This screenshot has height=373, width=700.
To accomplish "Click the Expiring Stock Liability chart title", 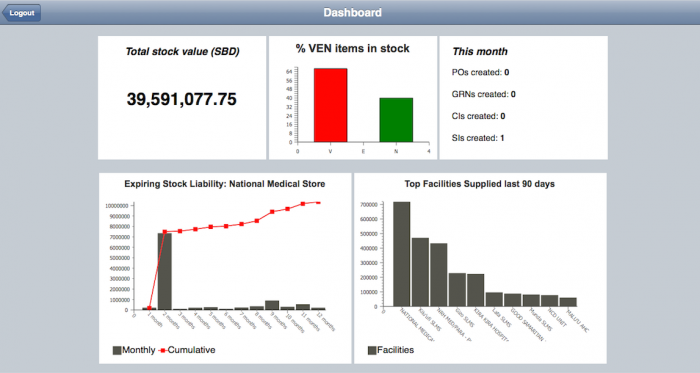I will click(x=225, y=184).
